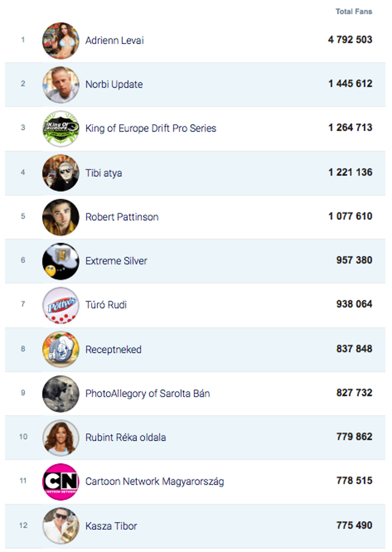This screenshot has height=552, width=392.
Task: Click Norbi Update's fan count 1 445 612
Action: tap(350, 84)
